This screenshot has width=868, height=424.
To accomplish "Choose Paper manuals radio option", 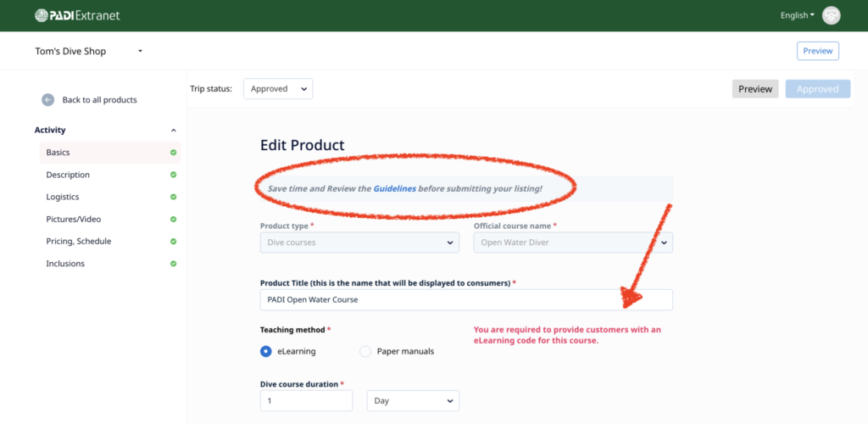I will (365, 351).
